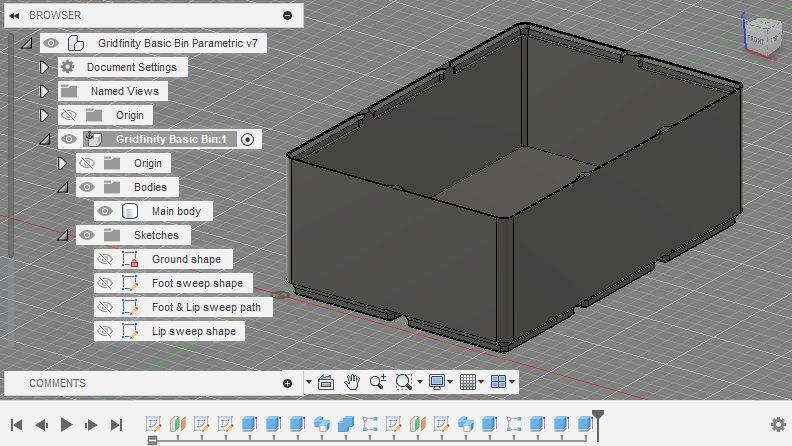Open timeline settings gear icon
Screen dimensions: 792x446
click(x=778, y=424)
